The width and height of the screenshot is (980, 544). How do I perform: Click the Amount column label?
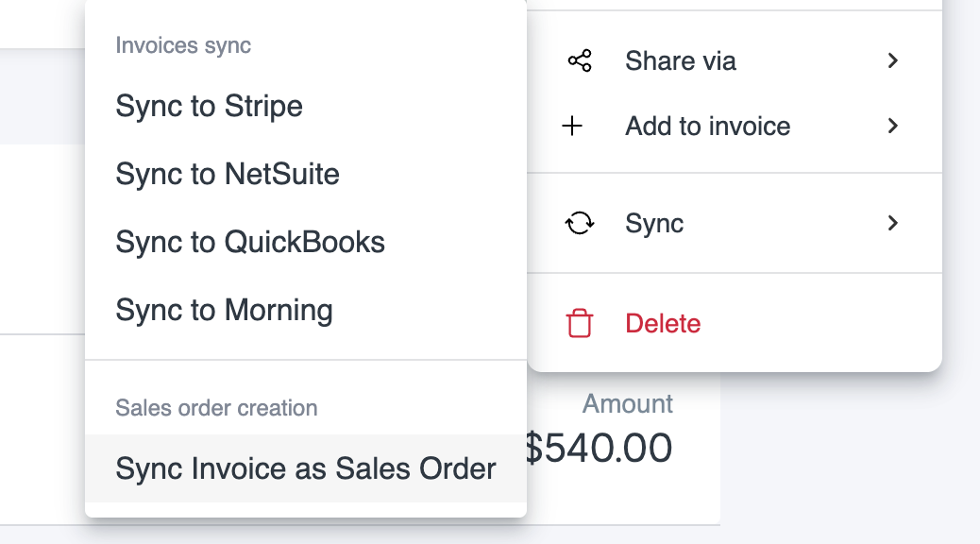(x=627, y=403)
